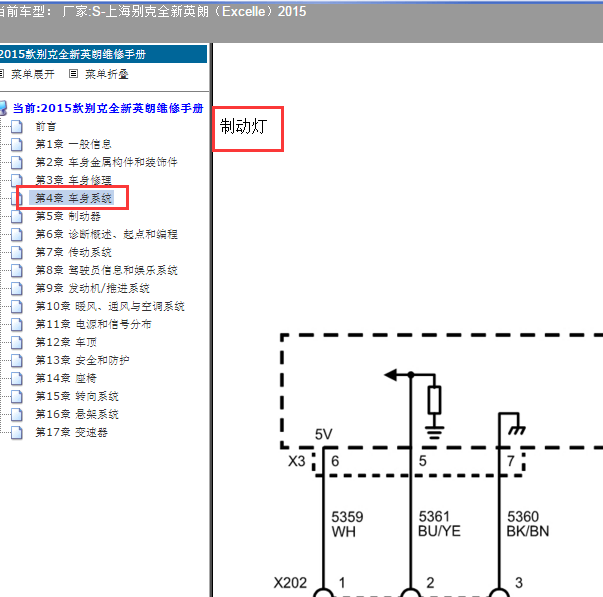Click the page icon beside 第7章 传动系统
Screen dimensions: 603x597
click(17, 252)
